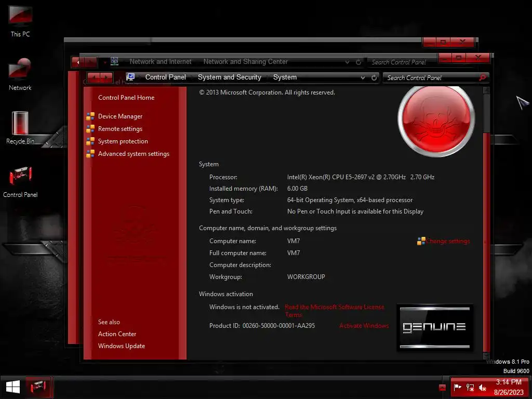Viewport: 532px width, 399px height.
Task: Click the muted volume tray icon
Action: (x=483, y=387)
